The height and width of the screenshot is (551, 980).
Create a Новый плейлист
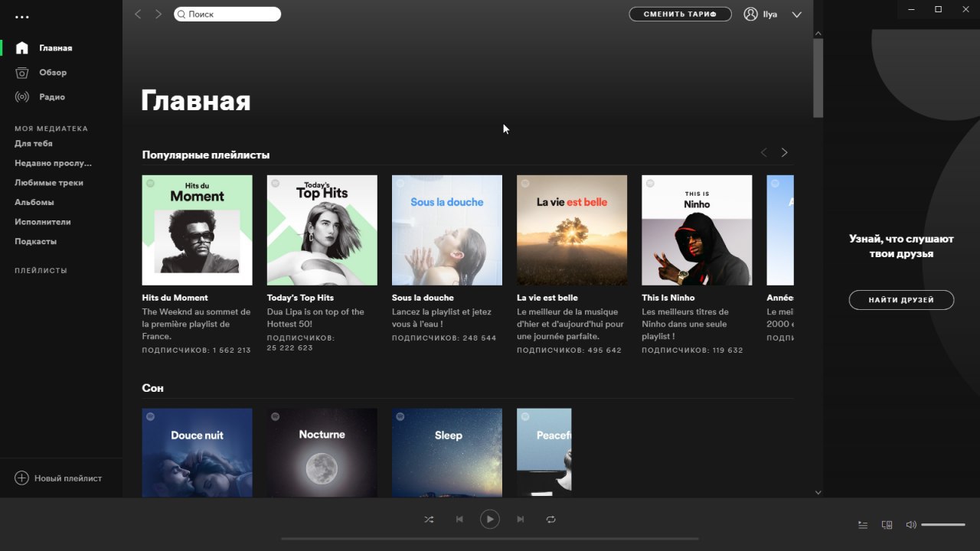click(x=68, y=478)
